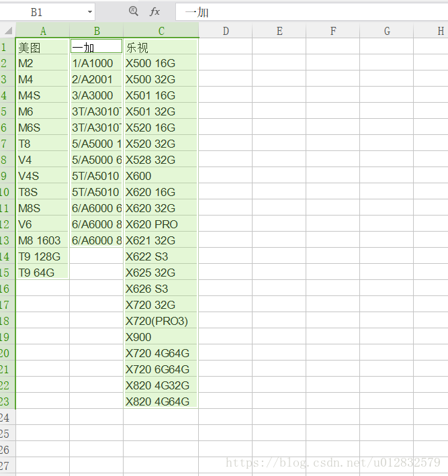The height and width of the screenshot is (476, 448).
Task: Click cell with text T8
Action: (43, 144)
